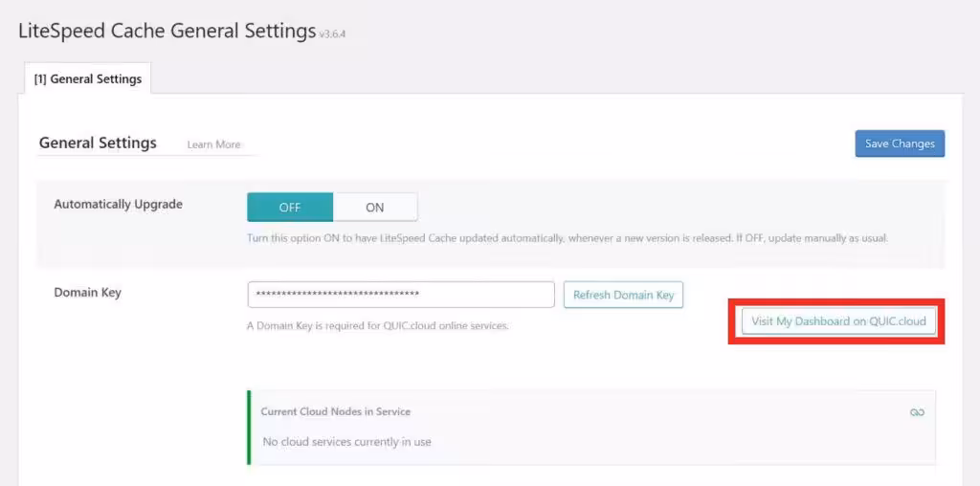Click the 'Automatically Upgrade' label
This screenshot has width=980, height=486.
point(118,205)
